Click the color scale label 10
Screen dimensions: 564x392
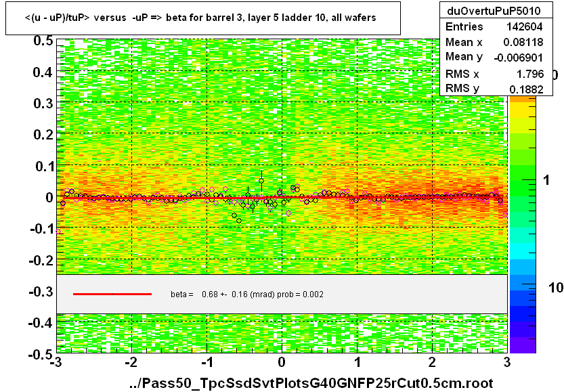point(556,287)
